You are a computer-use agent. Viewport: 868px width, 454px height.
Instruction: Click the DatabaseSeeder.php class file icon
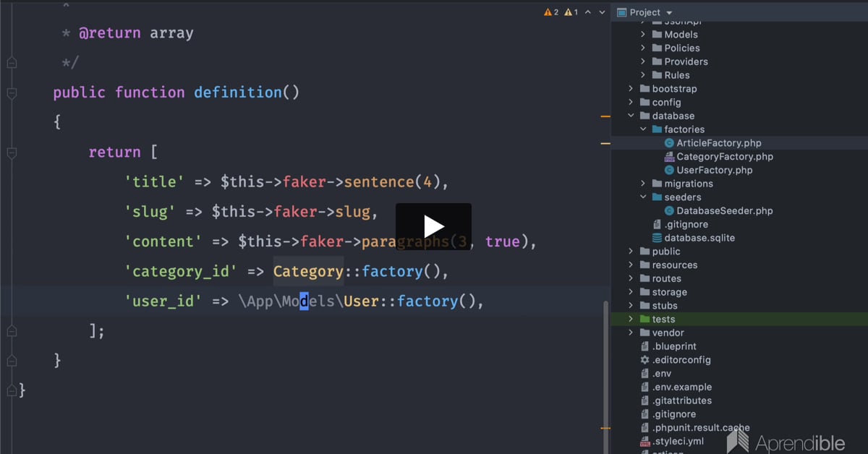pyautogui.click(x=669, y=210)
